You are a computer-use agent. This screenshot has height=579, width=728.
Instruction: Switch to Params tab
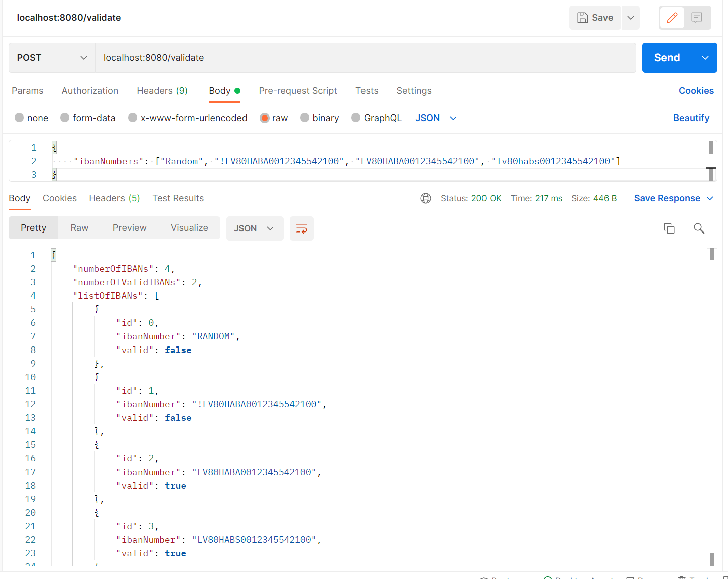pyautogui.click(x=28, y=91)
